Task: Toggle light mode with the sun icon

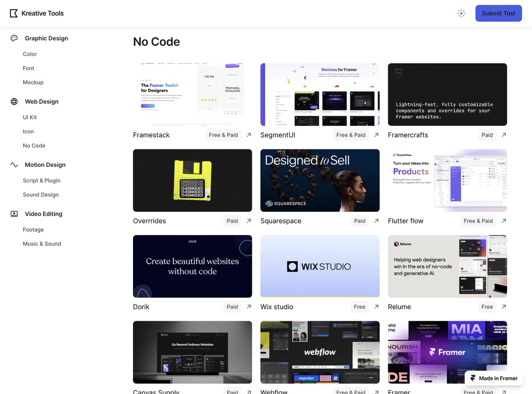Action: (461, 13)
